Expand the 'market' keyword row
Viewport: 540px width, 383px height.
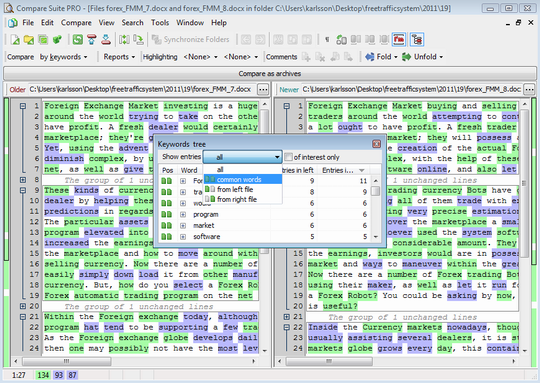[x=183, y=226]
